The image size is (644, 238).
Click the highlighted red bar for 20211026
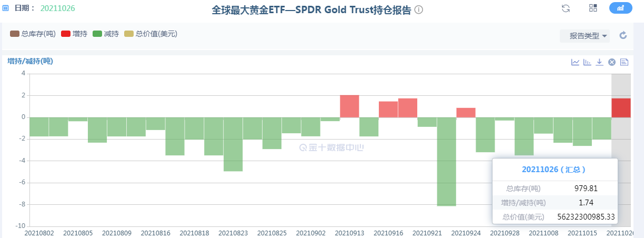(621, 108)
